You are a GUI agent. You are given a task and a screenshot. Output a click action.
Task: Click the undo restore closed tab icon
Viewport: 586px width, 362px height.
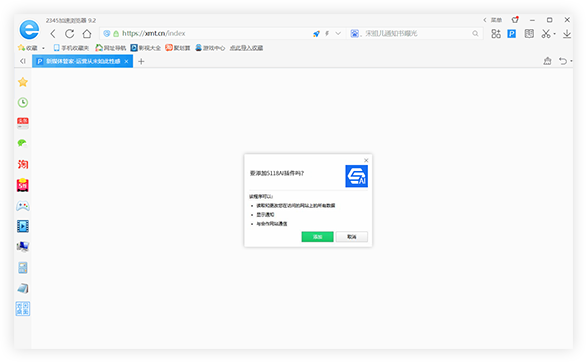(563, 61)
